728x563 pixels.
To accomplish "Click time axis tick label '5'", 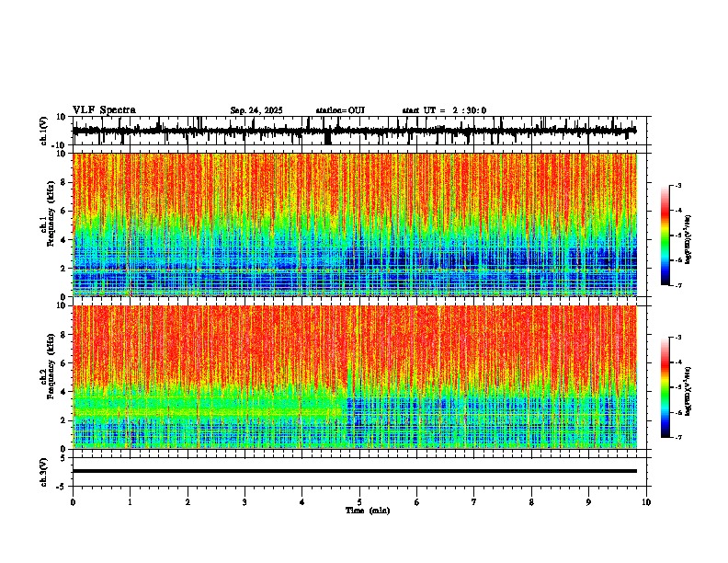I will (x=359, y=502).
